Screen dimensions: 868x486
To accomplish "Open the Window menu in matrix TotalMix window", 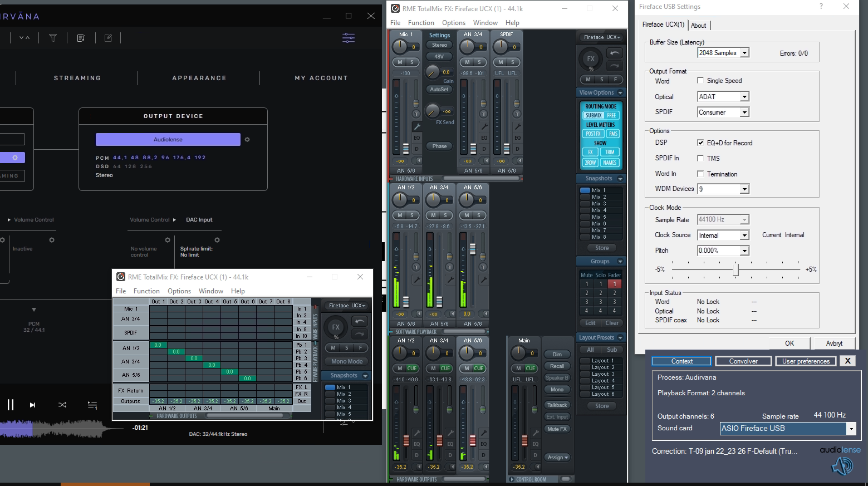I will (211, 291).
